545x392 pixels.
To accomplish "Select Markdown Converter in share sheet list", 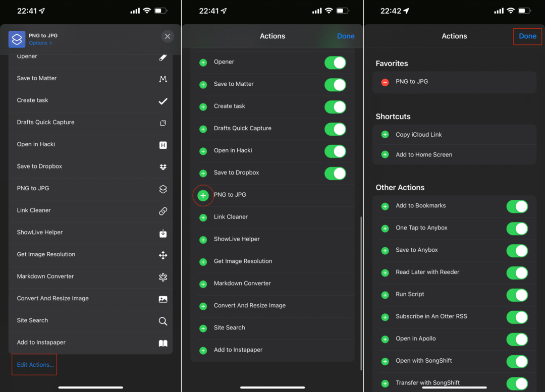I will (45, 276).
